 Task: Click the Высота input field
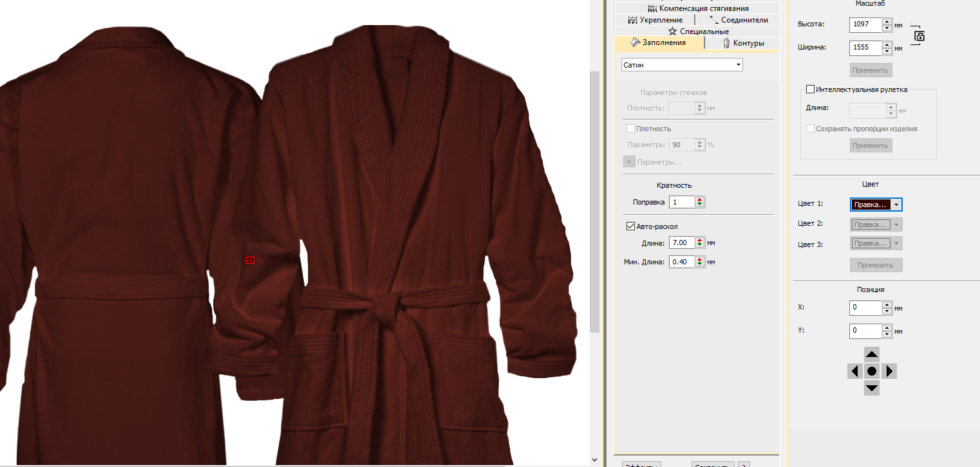pos(865,24)
